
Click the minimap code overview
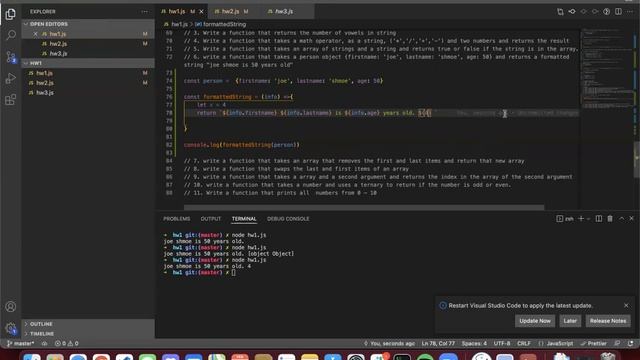[x=607, y=69]
